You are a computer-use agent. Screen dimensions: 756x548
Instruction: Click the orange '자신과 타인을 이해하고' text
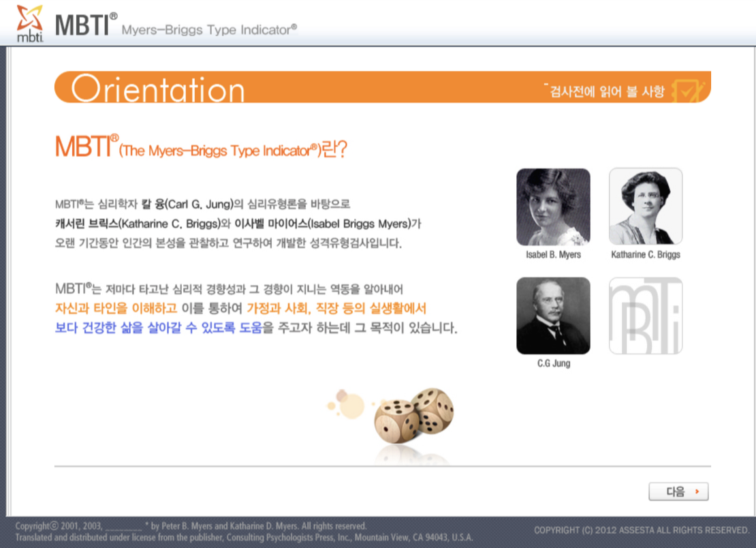click(116, 308)
